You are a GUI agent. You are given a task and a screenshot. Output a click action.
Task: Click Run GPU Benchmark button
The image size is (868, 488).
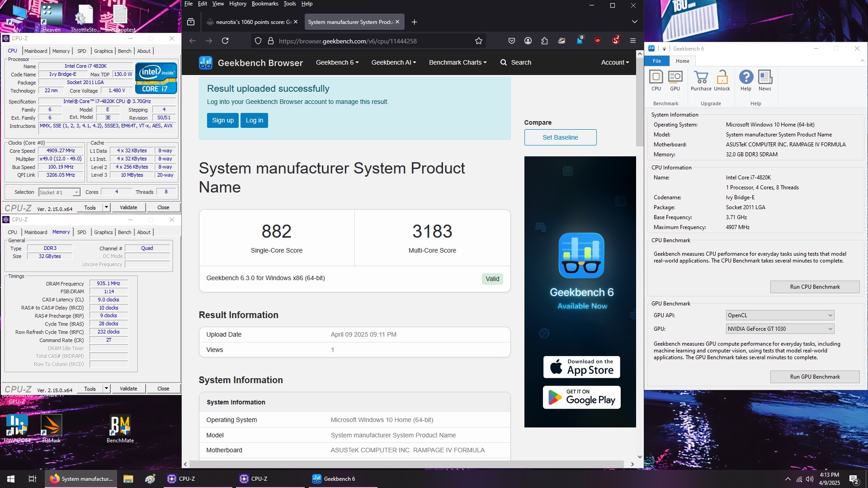pos(815,377)
